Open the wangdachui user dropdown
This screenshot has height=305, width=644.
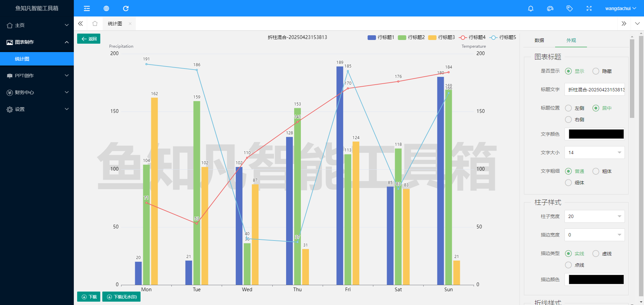(621, 8)
